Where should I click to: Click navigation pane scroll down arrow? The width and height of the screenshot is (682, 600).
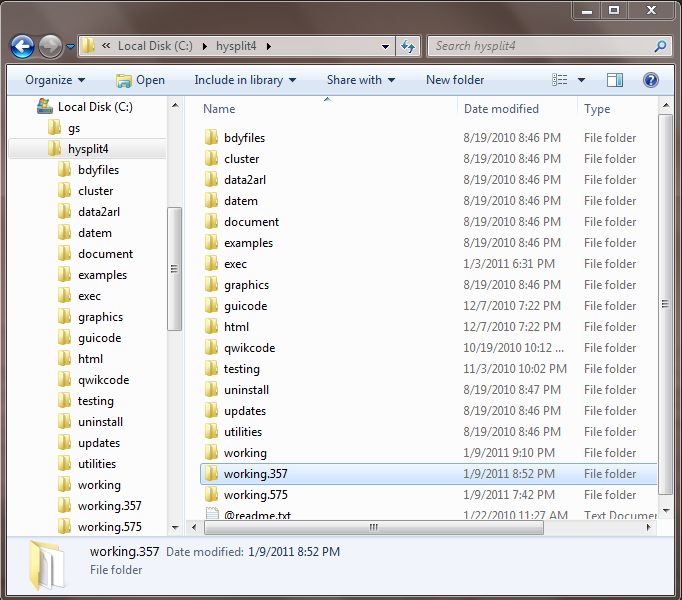click(x=175, y=528)
